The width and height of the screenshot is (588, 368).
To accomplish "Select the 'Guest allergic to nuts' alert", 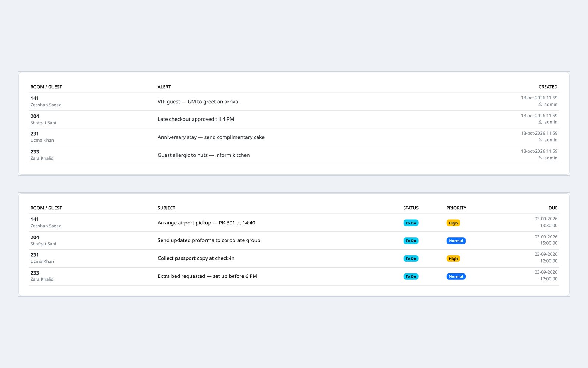I will 204,155.
